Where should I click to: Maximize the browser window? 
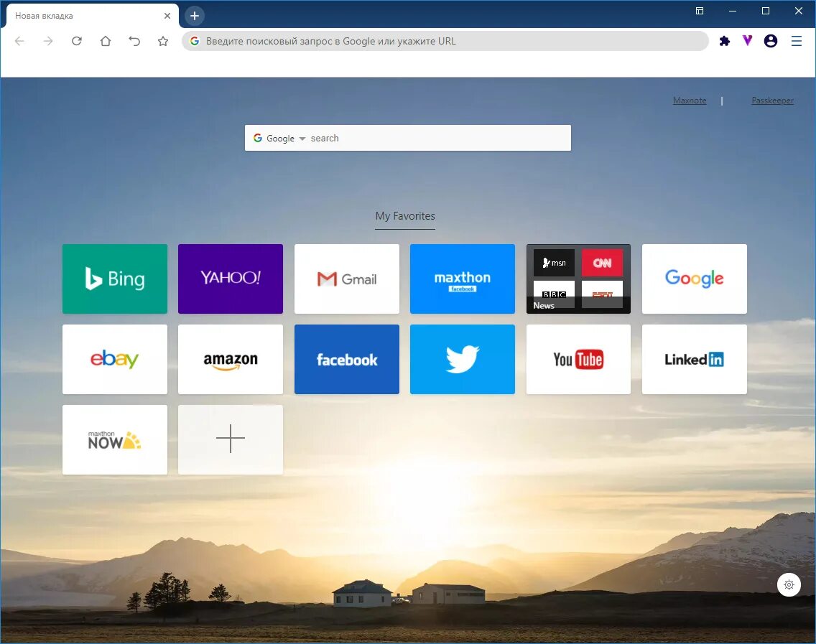766,11
